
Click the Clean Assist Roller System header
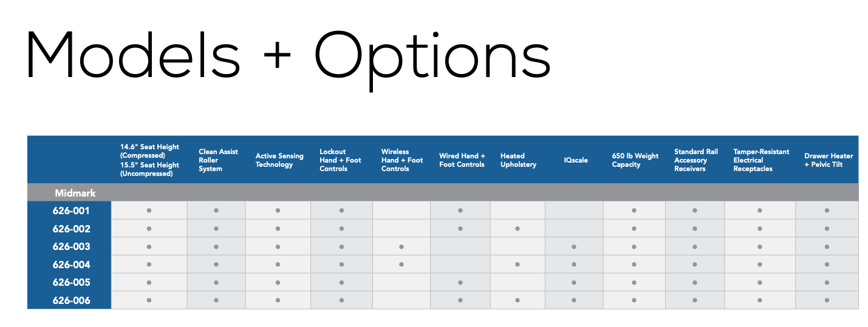(218, 160)
